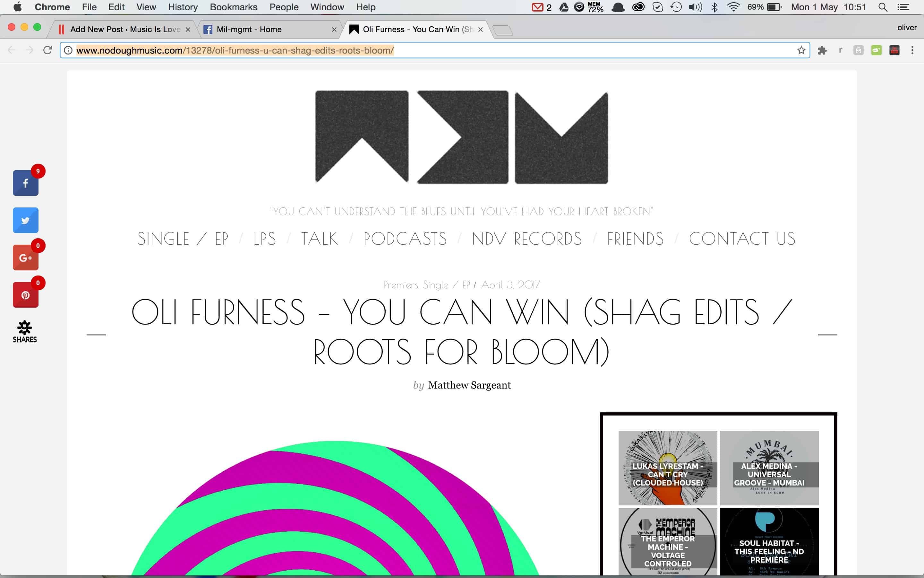Open the People menu
Viewport: 924px width, 578px height.
284,7
